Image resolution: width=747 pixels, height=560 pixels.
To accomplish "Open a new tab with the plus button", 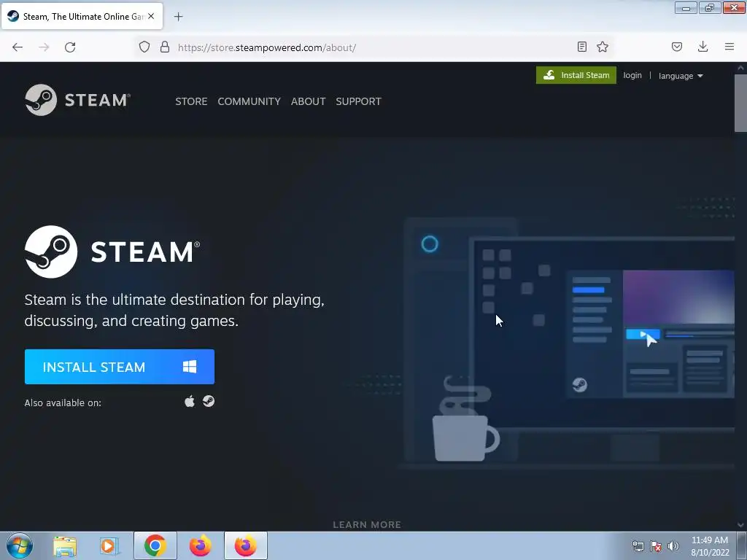I will pos(178,17).
